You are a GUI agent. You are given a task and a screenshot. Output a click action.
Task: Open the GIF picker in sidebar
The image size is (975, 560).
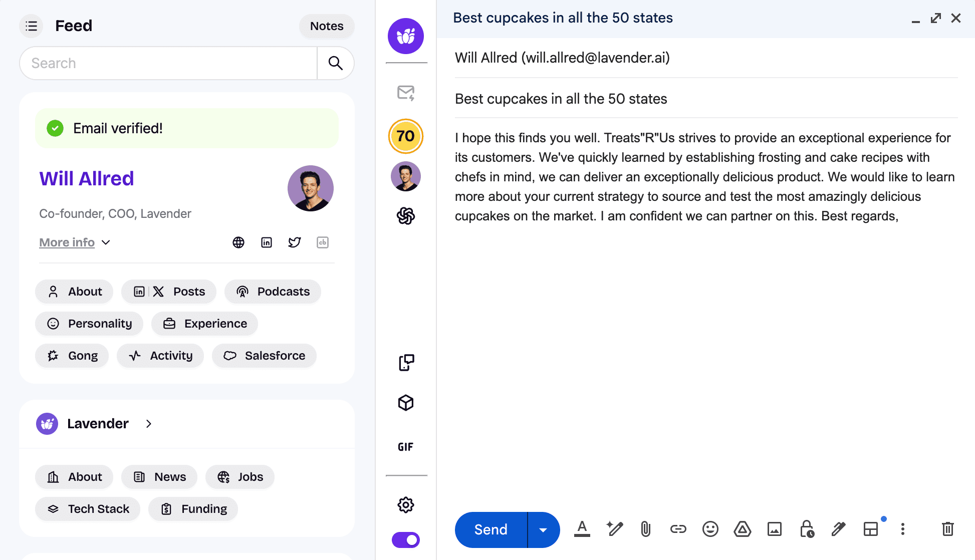coord(406,446)
